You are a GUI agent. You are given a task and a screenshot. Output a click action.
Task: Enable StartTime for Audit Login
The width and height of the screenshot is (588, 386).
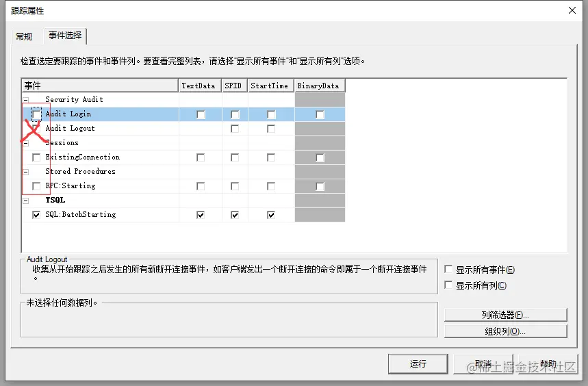[x=271, y=114]
